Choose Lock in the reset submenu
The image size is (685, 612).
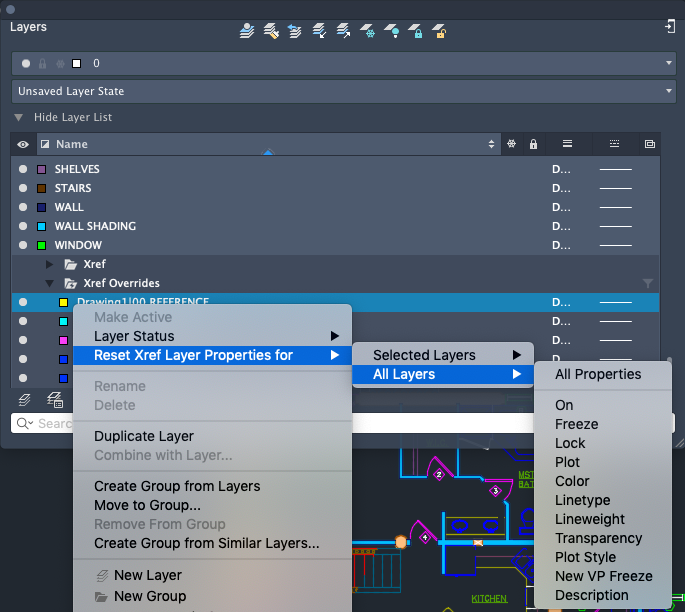click(x=603, y=443)
